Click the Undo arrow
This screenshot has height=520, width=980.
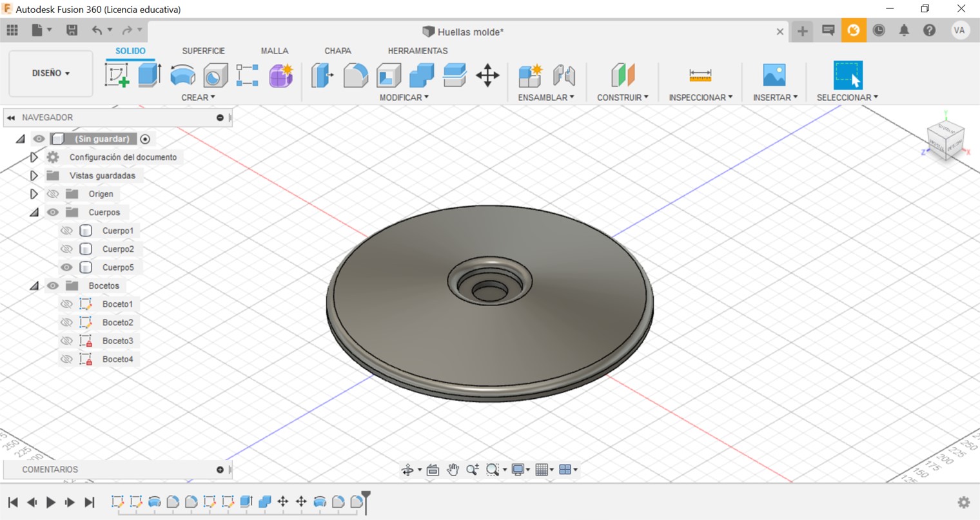click(97, 30)
